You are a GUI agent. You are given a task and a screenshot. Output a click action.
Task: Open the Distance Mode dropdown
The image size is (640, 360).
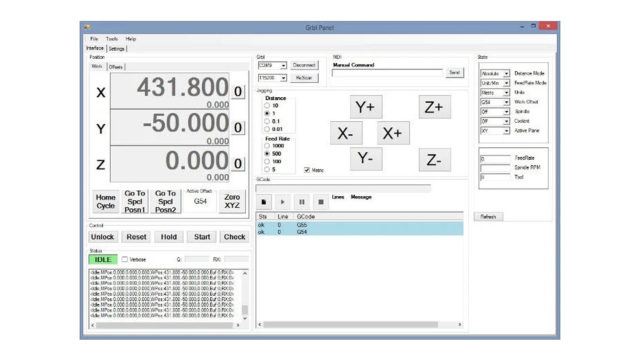click(495, 73)
